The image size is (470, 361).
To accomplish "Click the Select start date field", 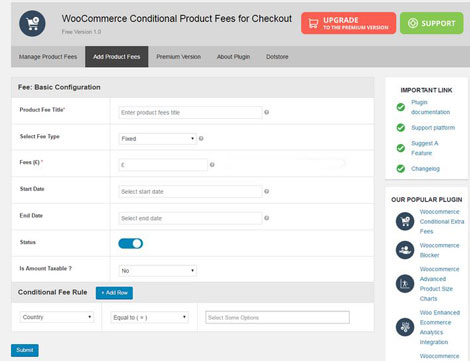I will [x=190, y=192].
